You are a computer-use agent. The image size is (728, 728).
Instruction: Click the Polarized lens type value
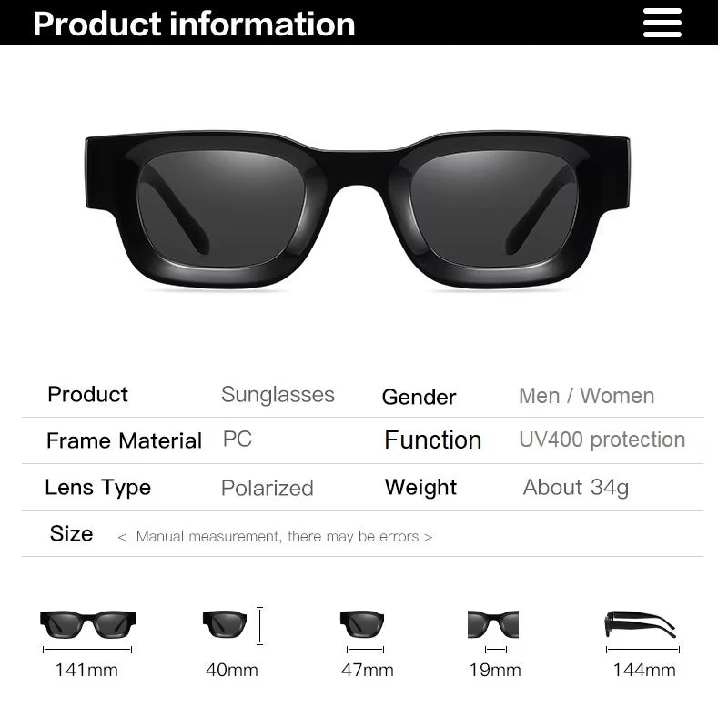268,488
